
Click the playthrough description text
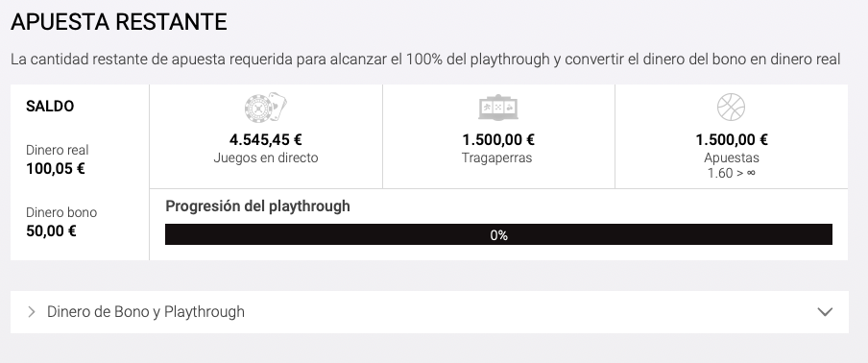pos(425,60)
